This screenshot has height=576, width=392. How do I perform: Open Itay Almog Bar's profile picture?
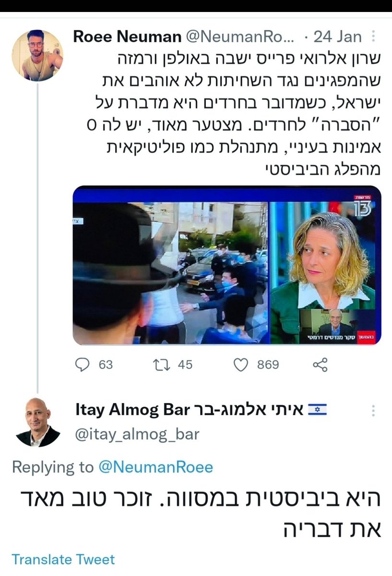click(x=37, y=422)
